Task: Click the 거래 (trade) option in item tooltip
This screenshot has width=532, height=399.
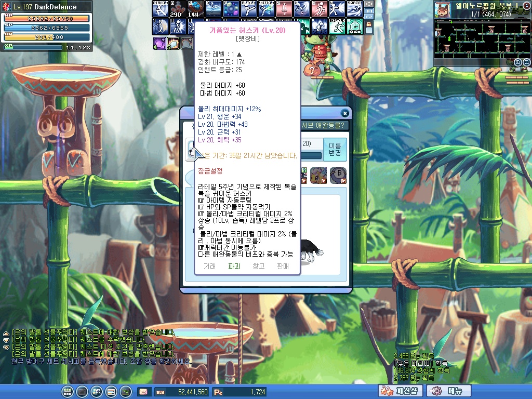Action: 209,266
